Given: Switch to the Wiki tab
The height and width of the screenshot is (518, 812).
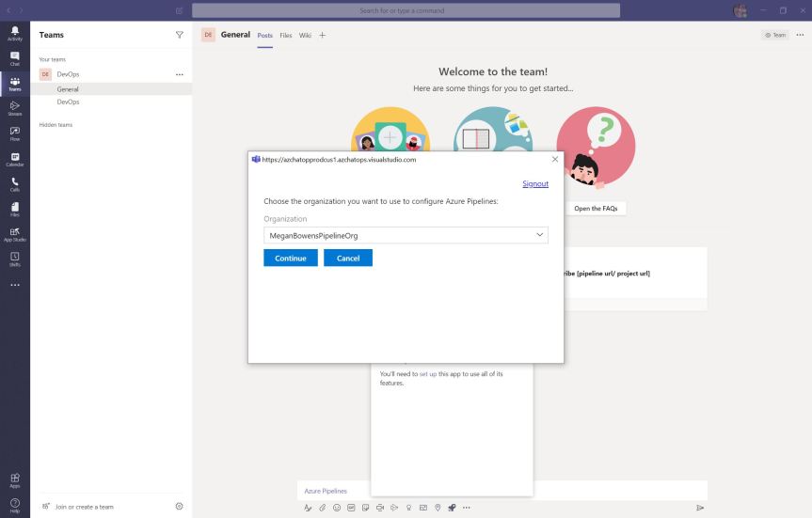Looking at the screenshot, I should pyautogui.click(x=305, y=35).
